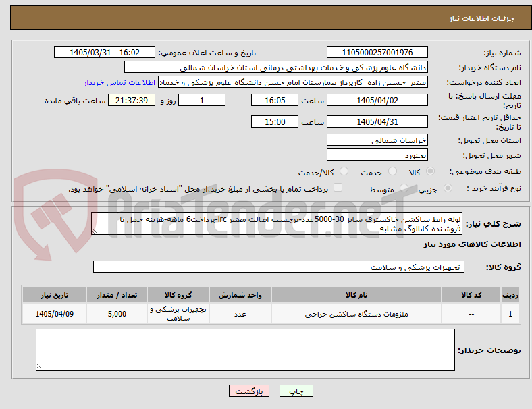Click the need number field 1105000257001976

click(x=377, y=52)
